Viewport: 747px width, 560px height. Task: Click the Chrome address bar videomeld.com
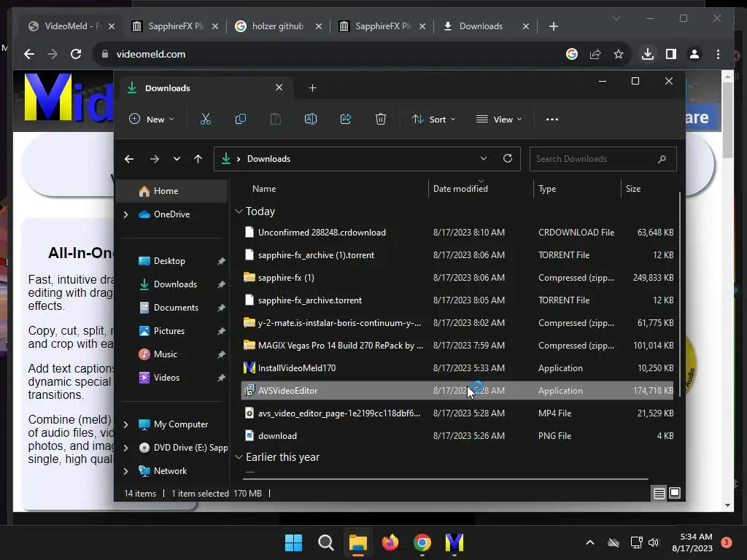(150, 54)
